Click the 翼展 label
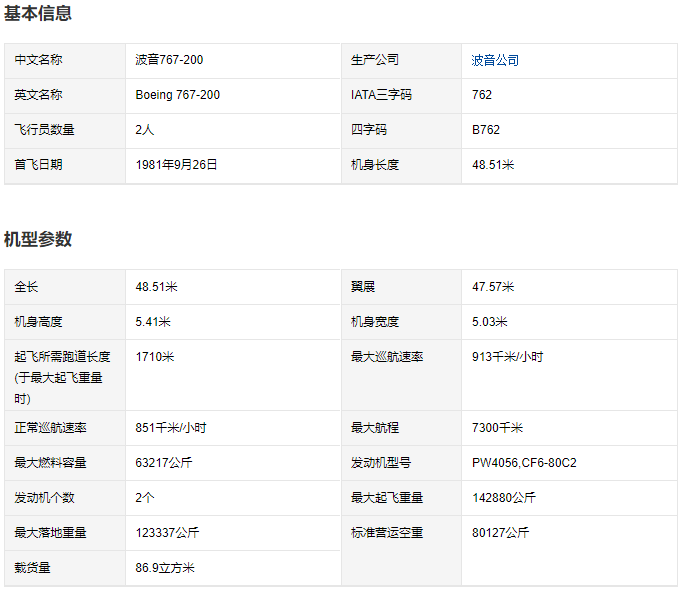Viewport: 681px width, 591px height. pos(363,287)
